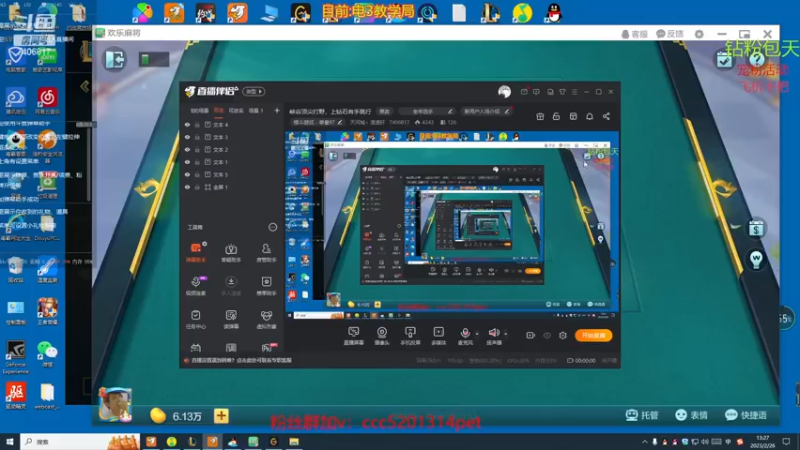This screenshot has width=800, height=450.
Task: Open the mail icon with red dot
Action: tap(524, 92)
